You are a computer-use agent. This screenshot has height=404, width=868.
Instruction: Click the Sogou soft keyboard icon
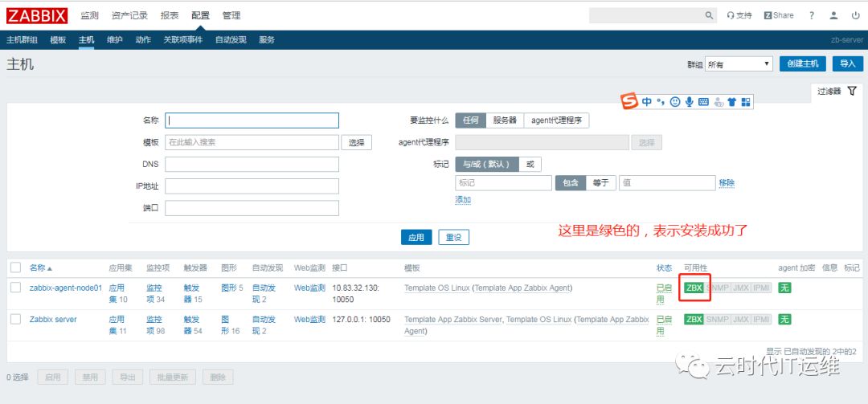tap(703, 102)
